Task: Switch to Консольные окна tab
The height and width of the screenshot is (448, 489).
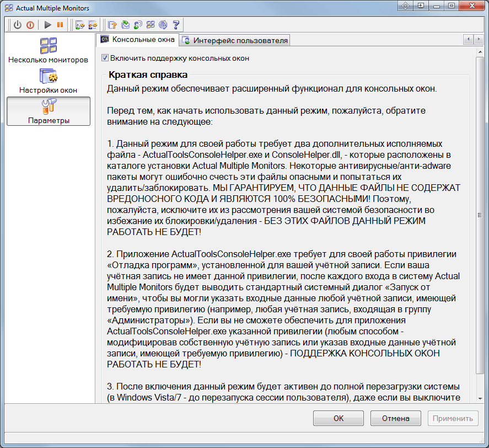Action: (137, 40)
